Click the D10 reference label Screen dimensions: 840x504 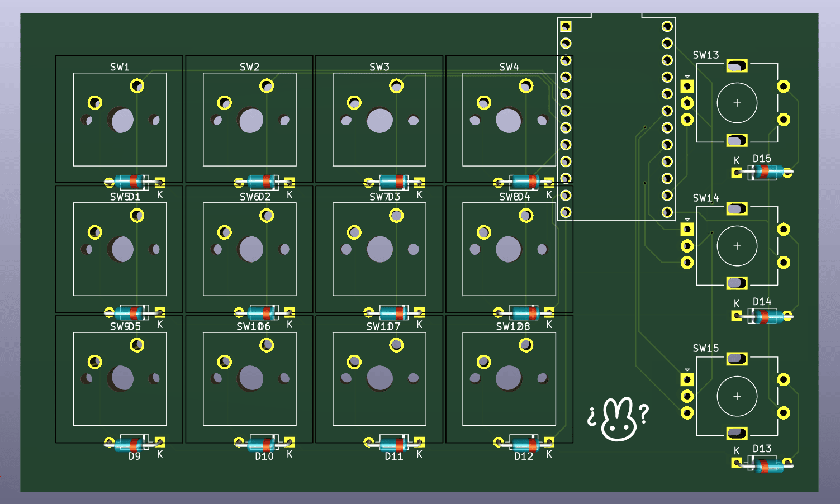(x=264, y=457)
